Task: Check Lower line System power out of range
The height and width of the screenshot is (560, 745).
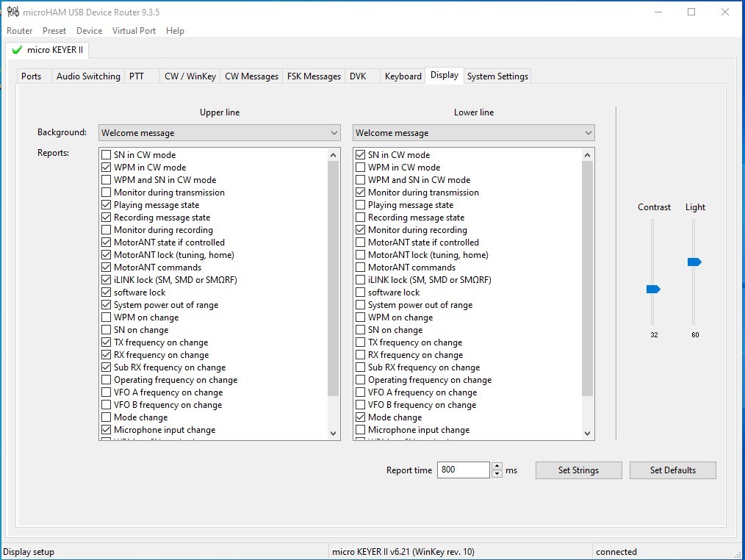Action: tap(361, 305)
